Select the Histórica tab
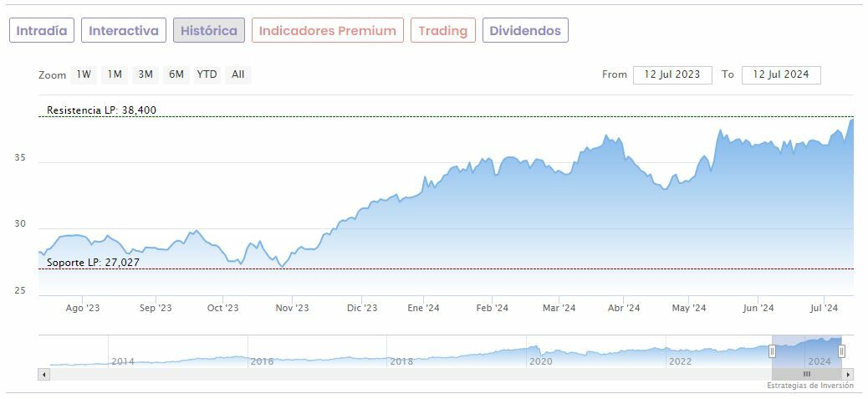This screenshot has width=868, height=399. pyautogui.click(x=209, y=31)
